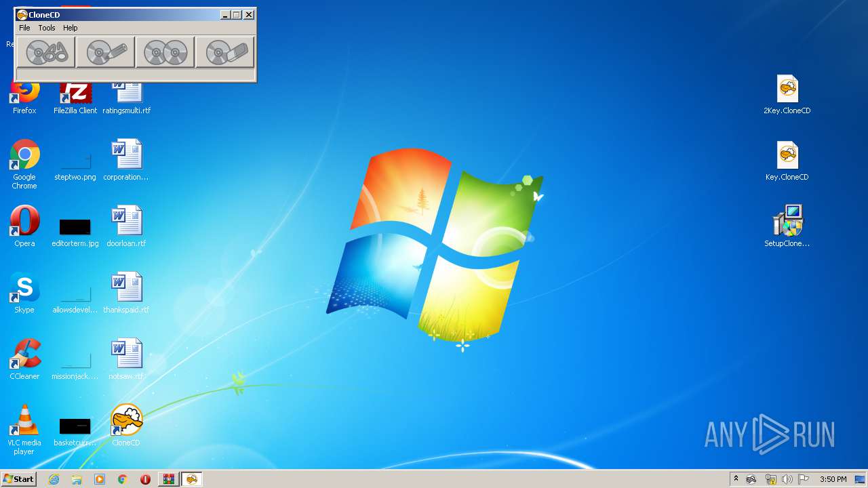
Task: Open the network status tray icon
Action: pos(770,479)
